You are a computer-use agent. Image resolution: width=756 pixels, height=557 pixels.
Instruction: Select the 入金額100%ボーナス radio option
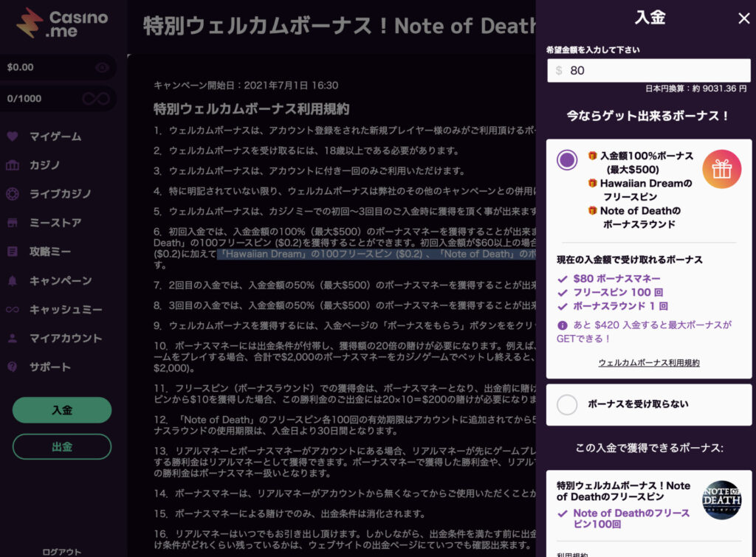[x=567, y=159]
